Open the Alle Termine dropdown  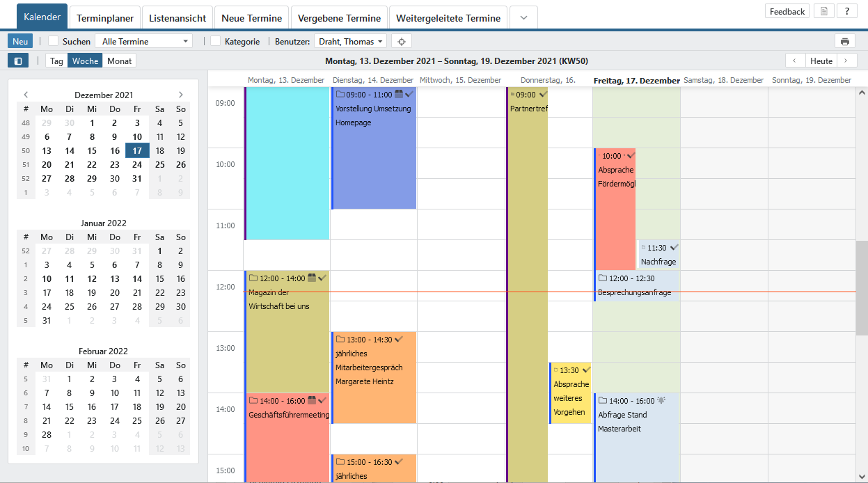(x=143, y=41)
